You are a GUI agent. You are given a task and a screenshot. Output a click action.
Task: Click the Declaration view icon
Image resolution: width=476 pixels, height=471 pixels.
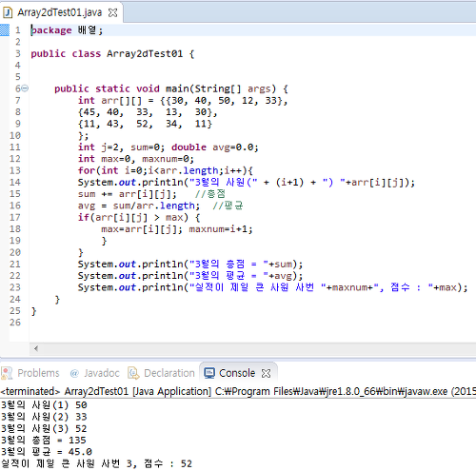tap(133, 373)
